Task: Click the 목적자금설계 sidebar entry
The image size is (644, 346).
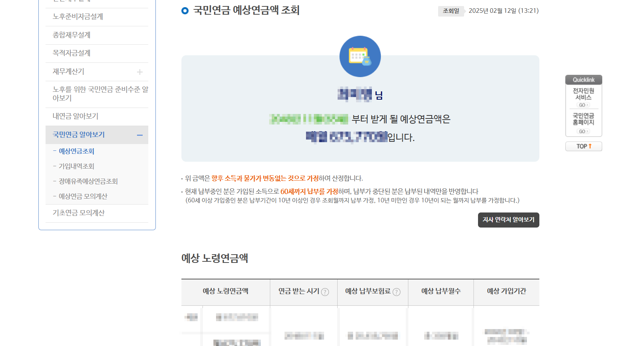Action: tap(71, 53)
